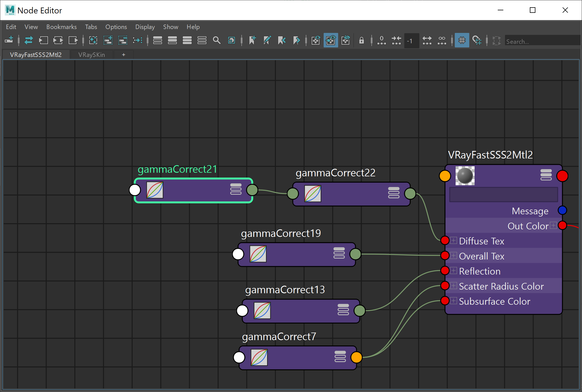Toggle view mode on gammaCorrect22 node

point(394,193)
